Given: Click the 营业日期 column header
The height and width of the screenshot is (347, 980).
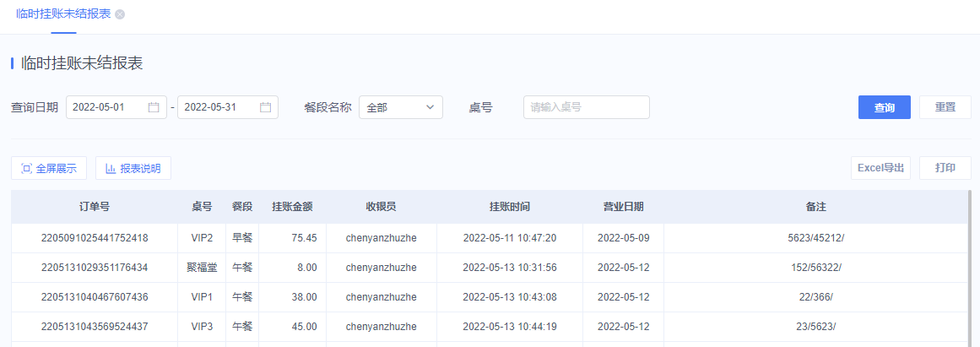Looking at the screenshot, I should tap(624, 207).
